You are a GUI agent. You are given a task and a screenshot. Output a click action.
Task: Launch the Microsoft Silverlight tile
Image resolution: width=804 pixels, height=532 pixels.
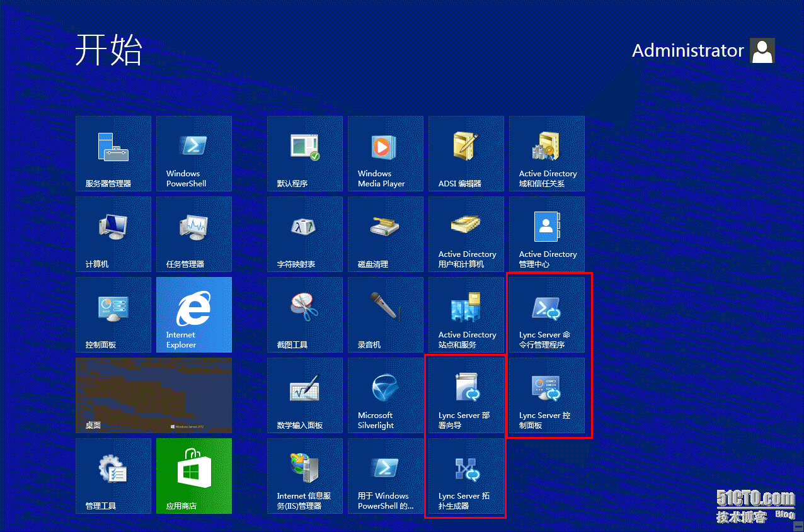pos(386,395)
